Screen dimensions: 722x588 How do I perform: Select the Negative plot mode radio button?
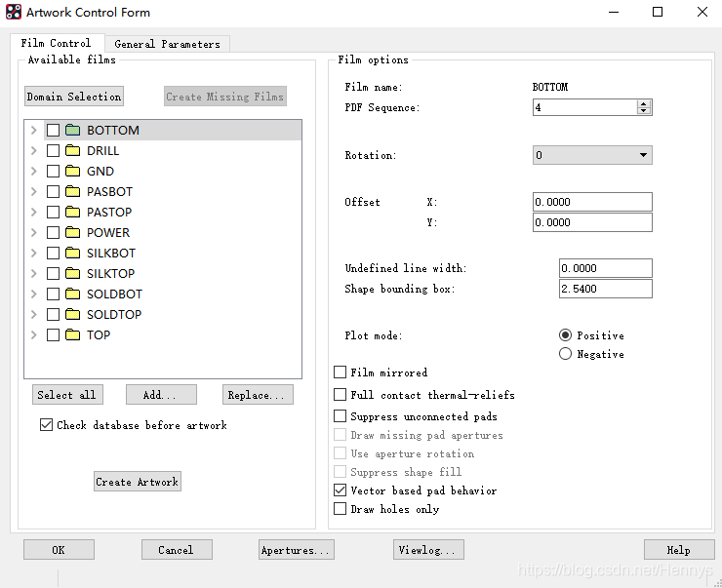(566, 354)
